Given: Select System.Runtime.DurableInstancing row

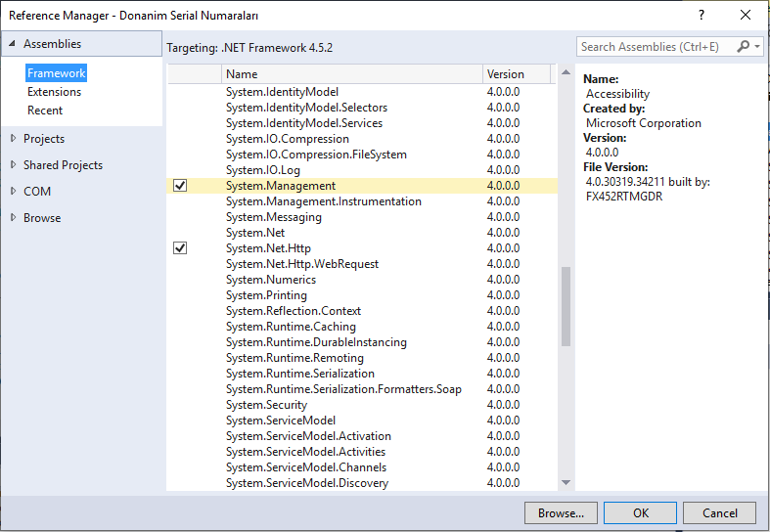Looking at the screenshot, I should pyautogui.click(x=362, y=342).
